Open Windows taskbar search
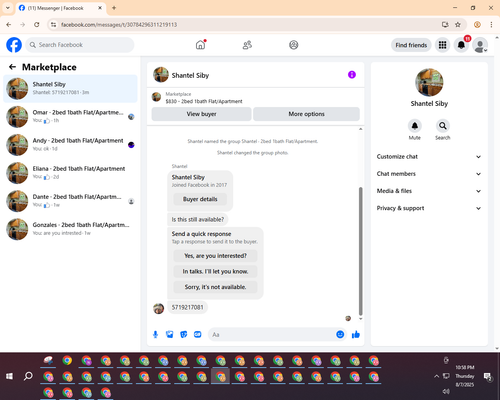The image size is (500, 400). pos(28,376)
